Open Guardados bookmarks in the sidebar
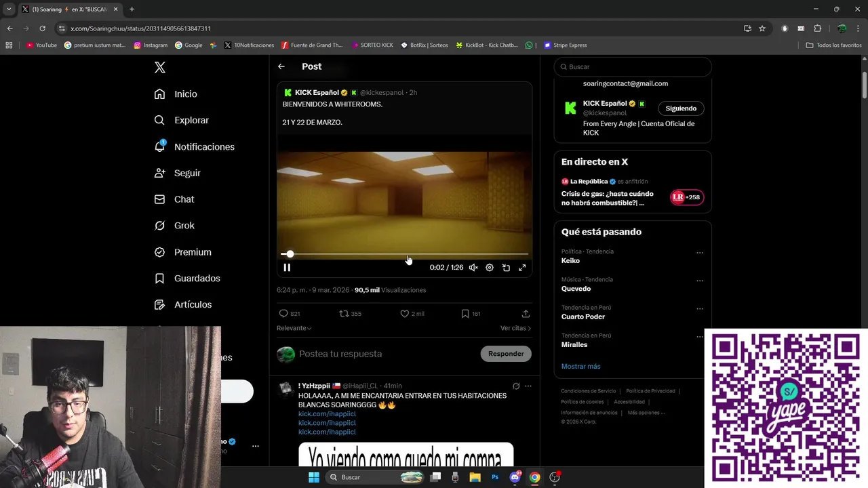The width and height of the screenshot is (868, 488). click(x=187, y=279)
